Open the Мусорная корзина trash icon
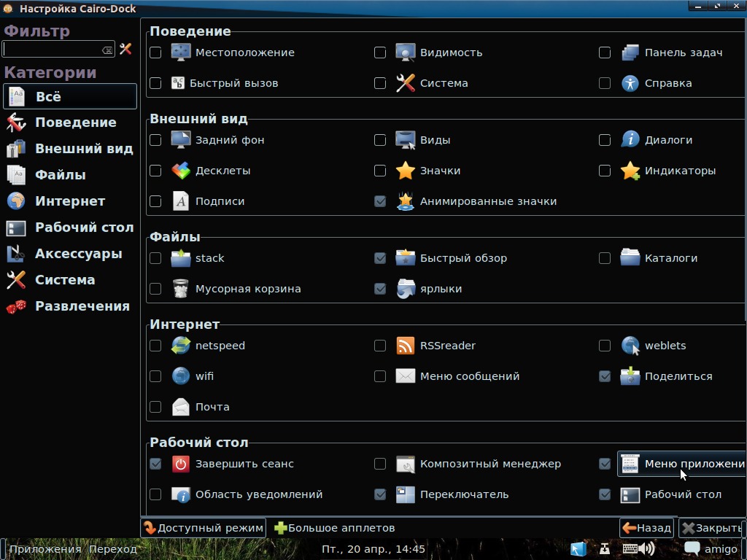The height and width of the screenshot is (560, 747). coord(181,289)
